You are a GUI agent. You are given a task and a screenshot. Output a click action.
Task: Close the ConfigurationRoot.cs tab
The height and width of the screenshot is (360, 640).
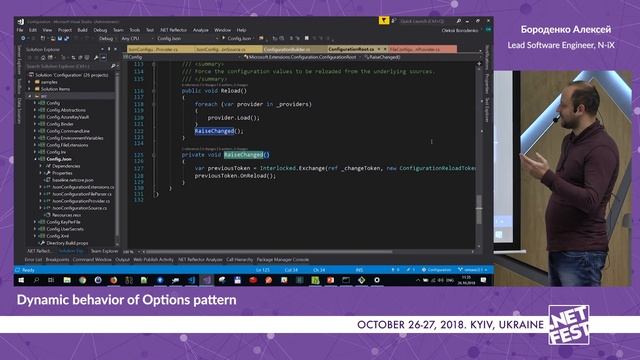coord(384,49)
